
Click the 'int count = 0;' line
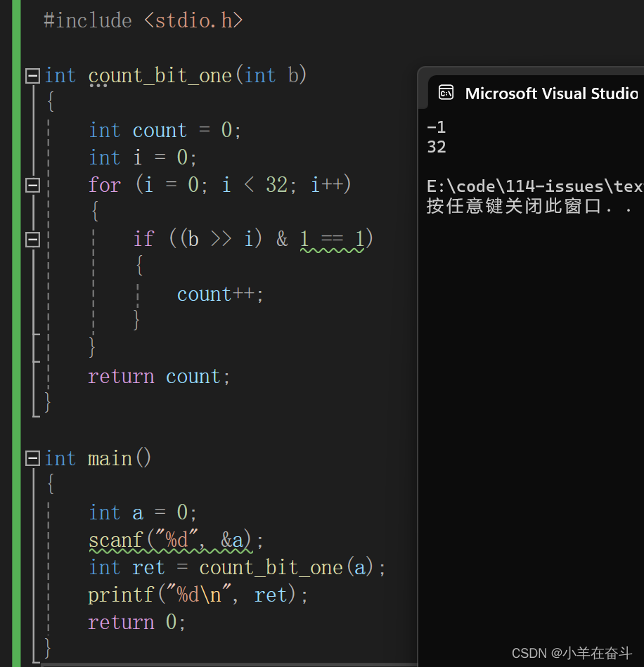tap(165, 130)
